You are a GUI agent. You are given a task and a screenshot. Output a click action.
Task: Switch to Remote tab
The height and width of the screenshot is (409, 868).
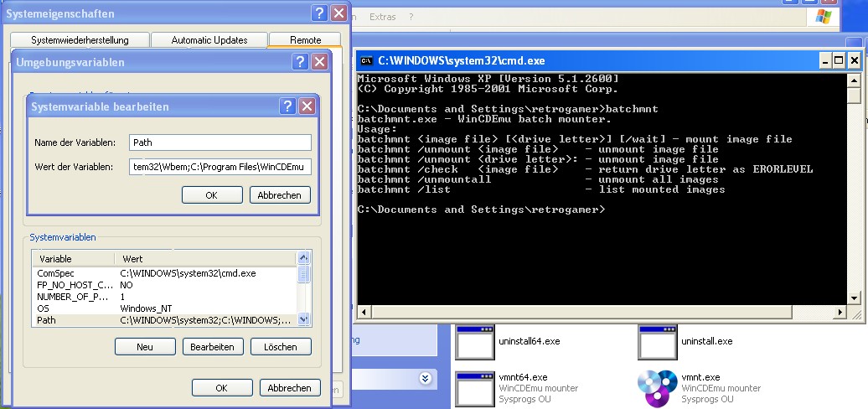pos(306,40)
